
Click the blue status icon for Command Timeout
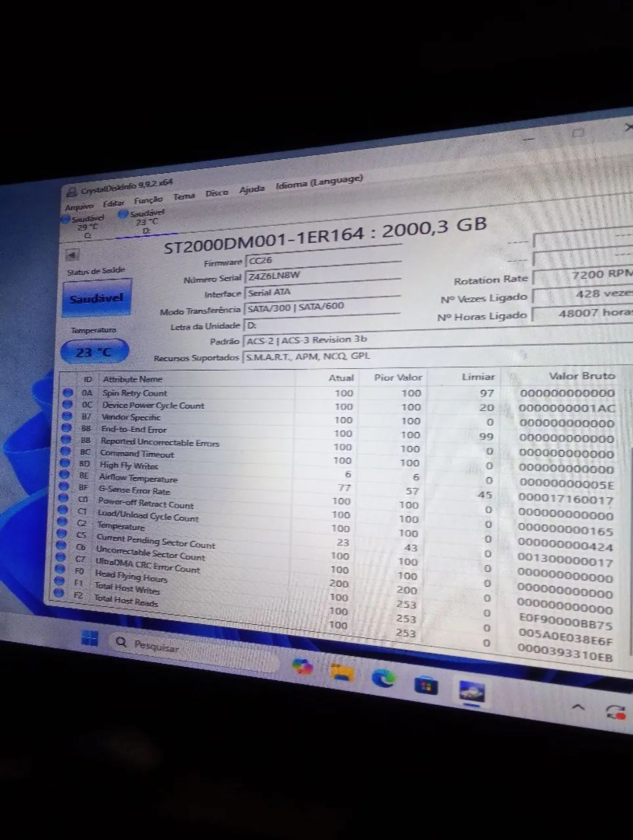click(x=64, y=451)
